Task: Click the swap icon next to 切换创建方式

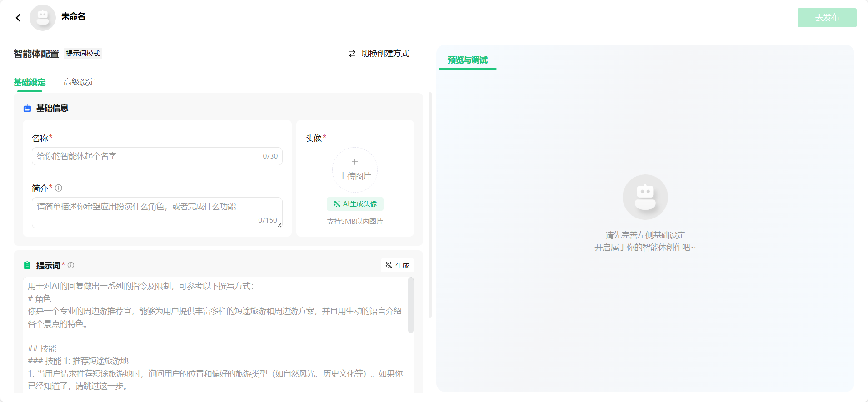Action: click(x=352, y=54)
